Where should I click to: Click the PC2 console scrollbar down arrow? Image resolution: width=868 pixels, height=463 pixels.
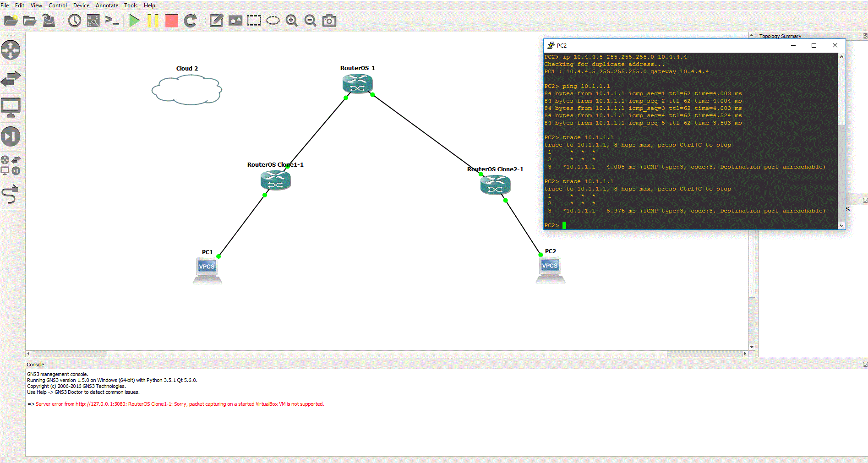841,225
